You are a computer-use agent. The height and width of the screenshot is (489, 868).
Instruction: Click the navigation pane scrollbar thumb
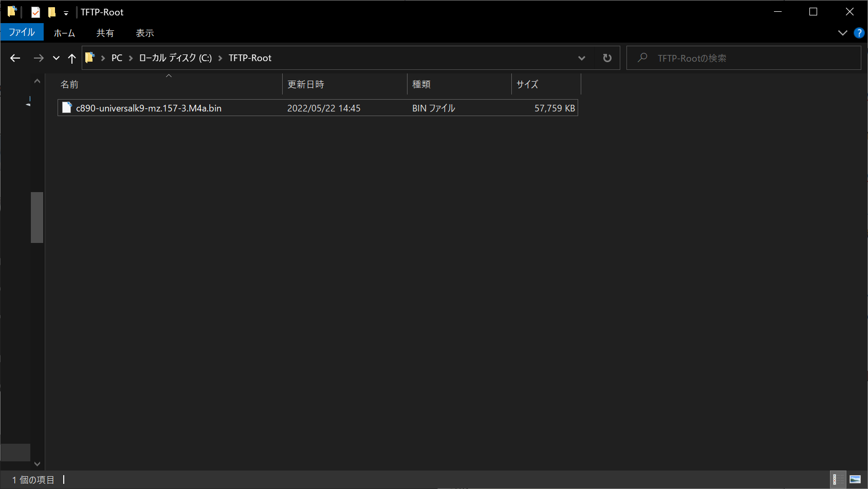point(37,217)
